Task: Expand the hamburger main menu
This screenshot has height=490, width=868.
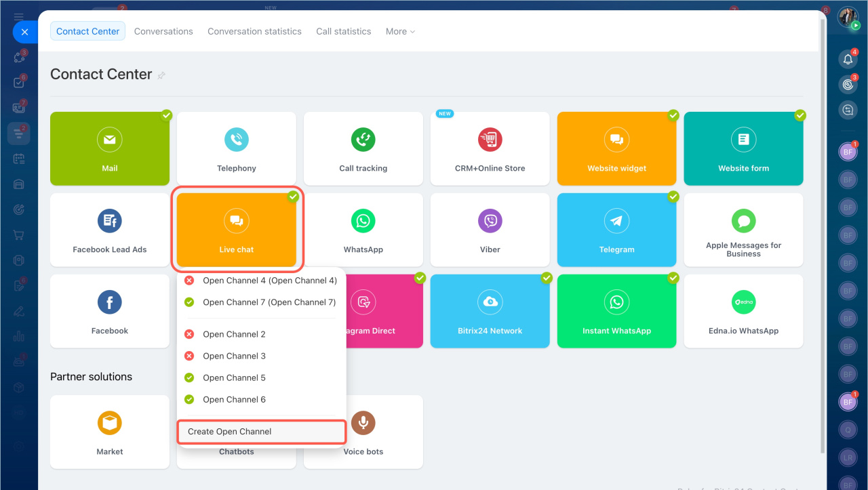Action: 19,16
